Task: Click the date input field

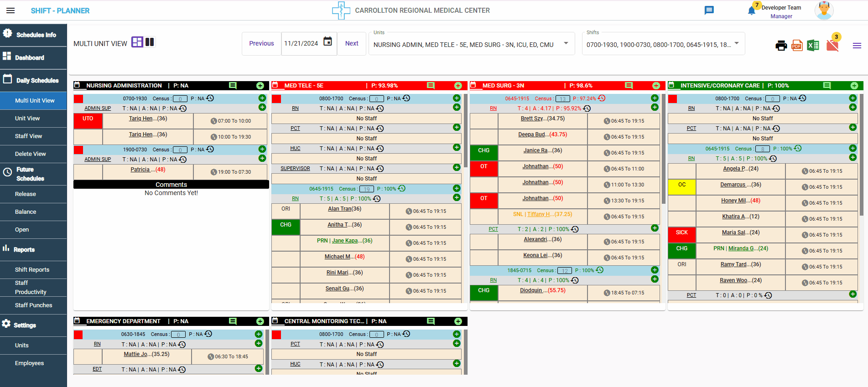Action: tap(301, 44)
